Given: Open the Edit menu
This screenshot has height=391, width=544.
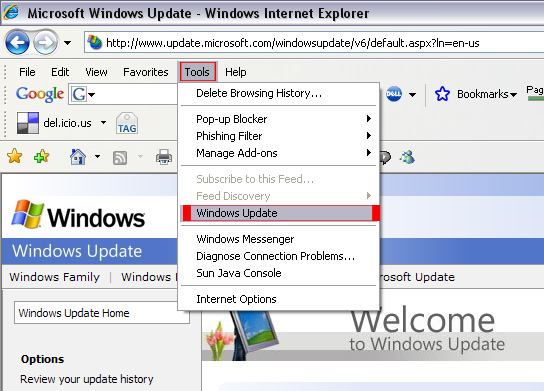Looking at the screenshot, I should [60, 72].
